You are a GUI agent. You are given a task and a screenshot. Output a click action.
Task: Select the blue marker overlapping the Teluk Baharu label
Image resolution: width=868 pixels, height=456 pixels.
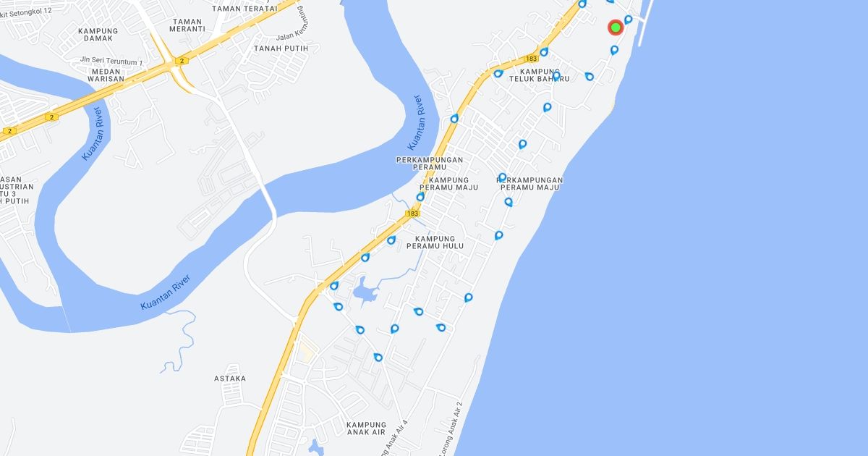556,76
